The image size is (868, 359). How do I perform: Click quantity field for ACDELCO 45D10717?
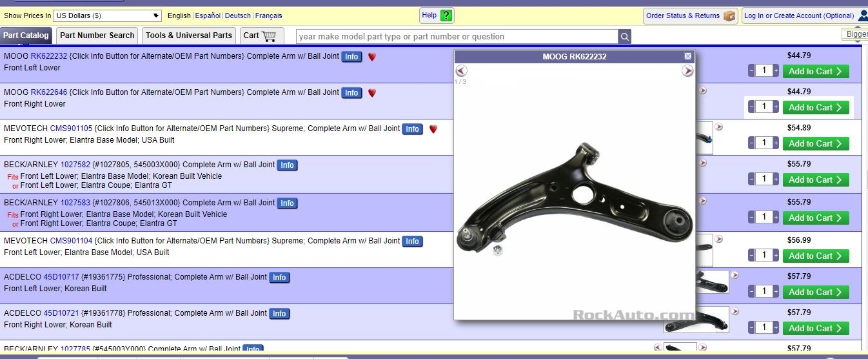click(764, 292)
